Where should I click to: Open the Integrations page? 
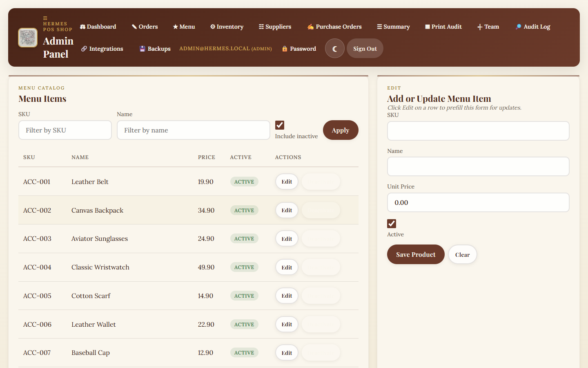pyautogui.click(x=102, y=49)
